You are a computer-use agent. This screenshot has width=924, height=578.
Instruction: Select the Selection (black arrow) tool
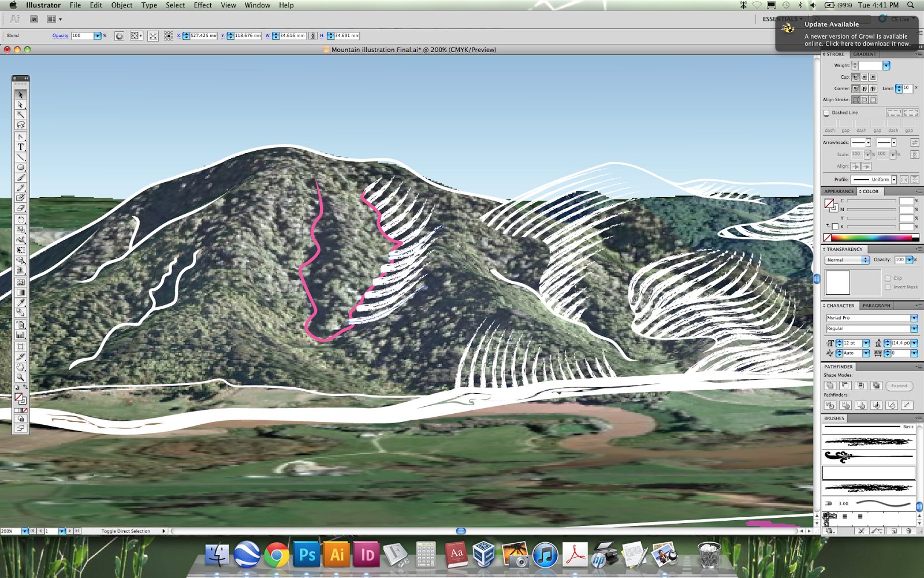click(x=21, y=95)
